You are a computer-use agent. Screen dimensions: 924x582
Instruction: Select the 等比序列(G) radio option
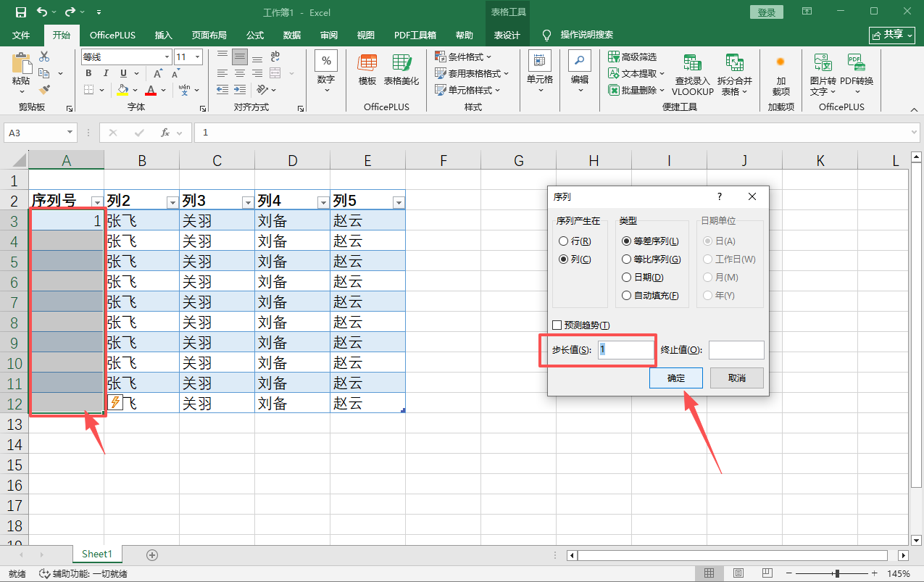627,259
